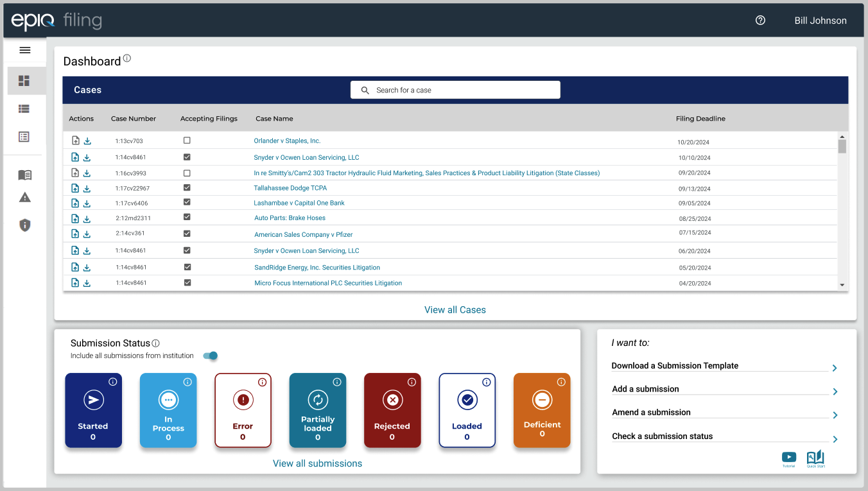Click the epiq filing logo
This screenshot has height=491, width=868.
pos(56,21)
